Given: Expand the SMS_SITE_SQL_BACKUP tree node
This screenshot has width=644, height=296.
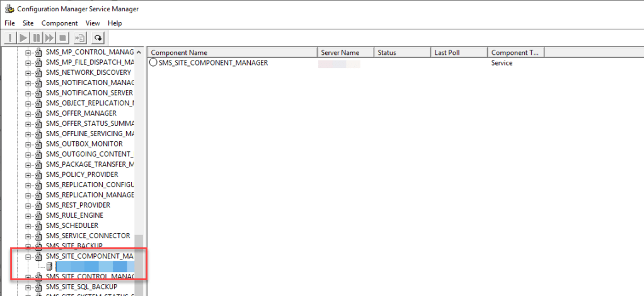Looking at the screenshot, I should 28,287.
